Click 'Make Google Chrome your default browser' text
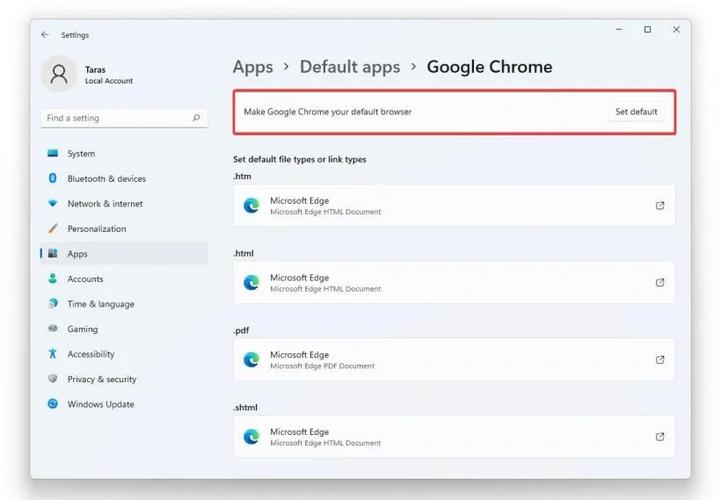 [x=327, y=112]
